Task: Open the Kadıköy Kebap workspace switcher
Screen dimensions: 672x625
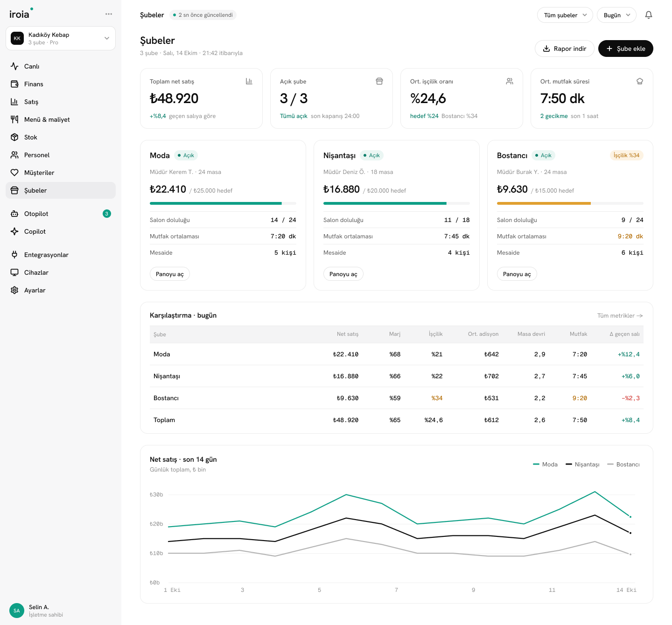Action: 61,38
